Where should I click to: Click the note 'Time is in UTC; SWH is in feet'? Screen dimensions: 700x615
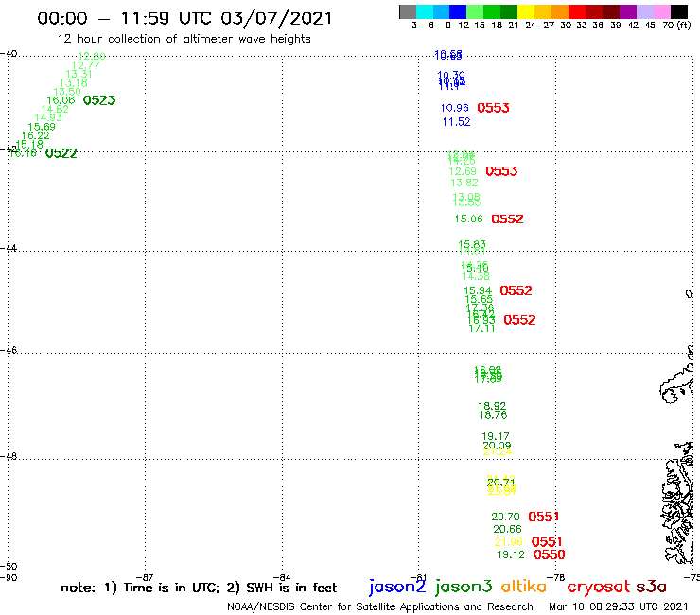pos(199,588)
